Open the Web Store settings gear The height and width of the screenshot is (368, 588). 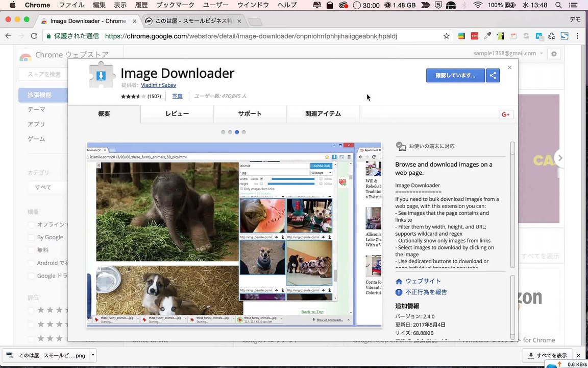point(554,54)
